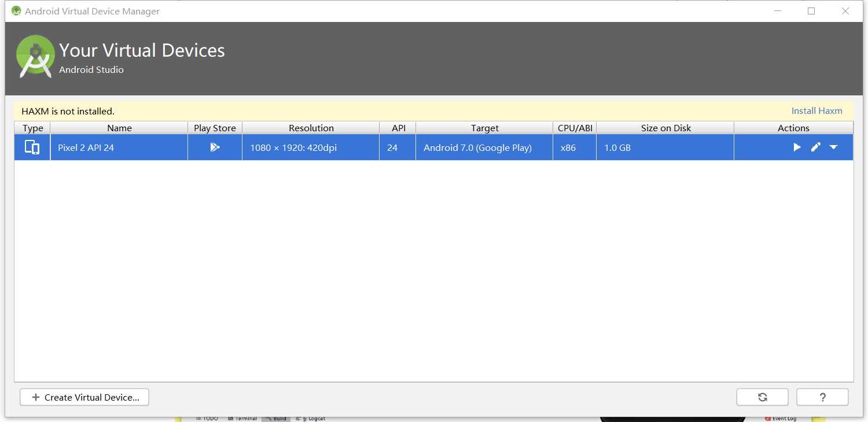The image size is (868, 422).
Task: Click the HAXM is not installed message
Action: (68, 111)
